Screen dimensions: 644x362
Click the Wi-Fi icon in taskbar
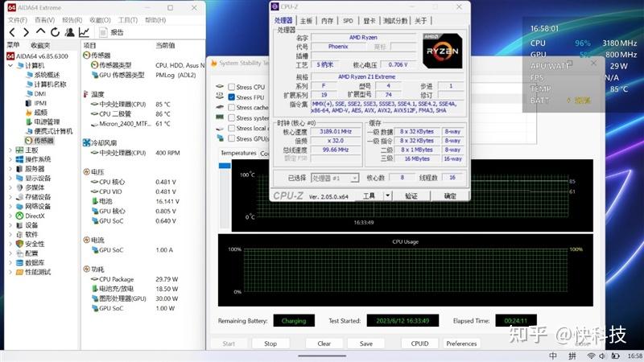tap(591, 356)
